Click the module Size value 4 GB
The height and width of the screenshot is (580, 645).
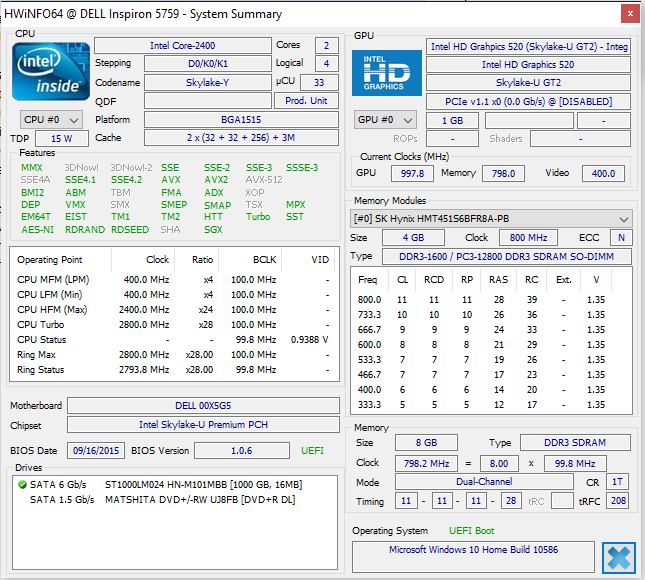(413, 238)
